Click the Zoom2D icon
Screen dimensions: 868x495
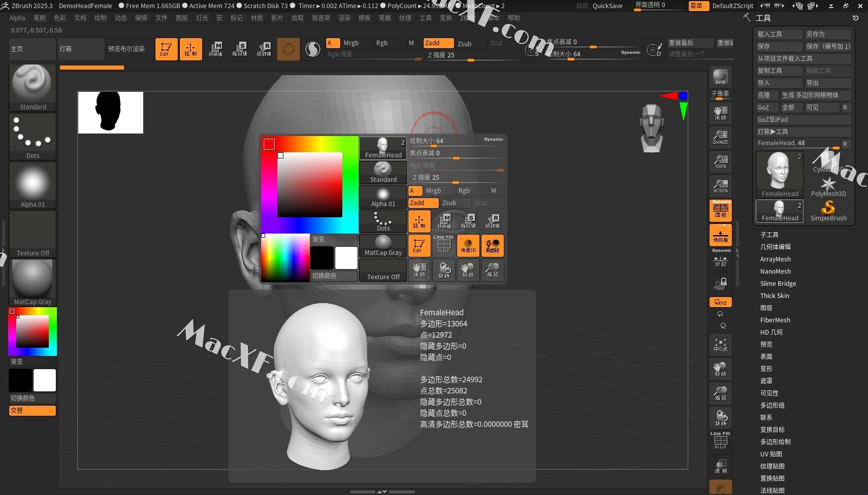click(720, 137)
